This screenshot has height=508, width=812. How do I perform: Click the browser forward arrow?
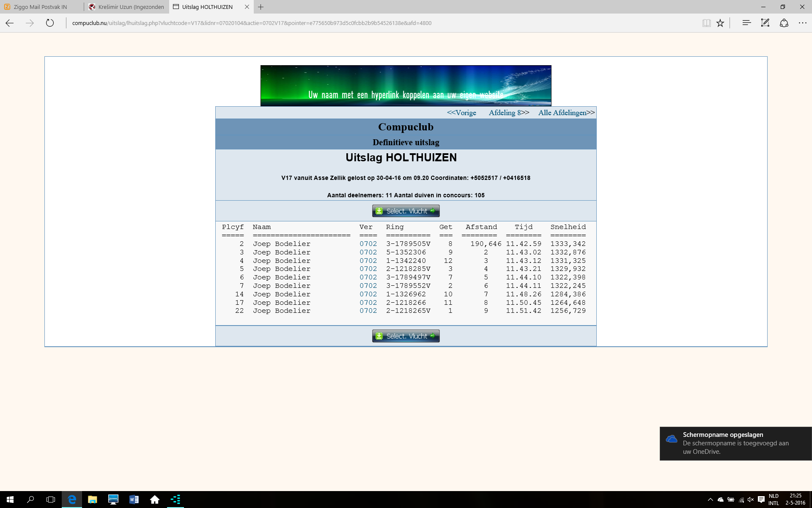(x=30, y=23)
